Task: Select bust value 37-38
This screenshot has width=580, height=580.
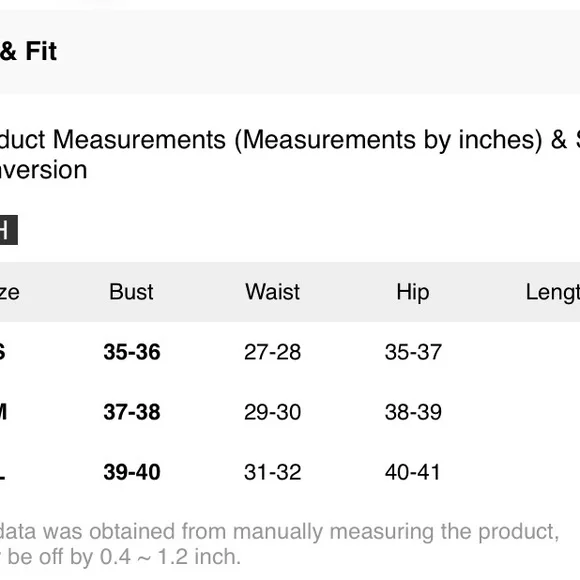Action: [x=132, y=412]
